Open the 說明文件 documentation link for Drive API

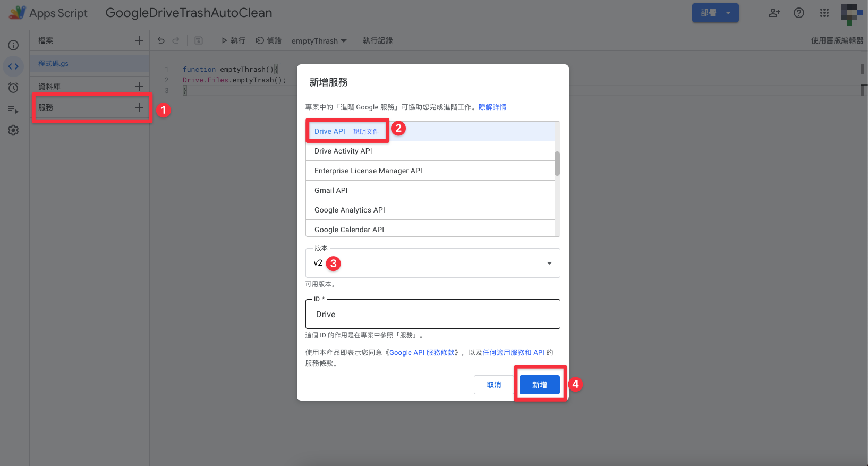tap(366, 131)
